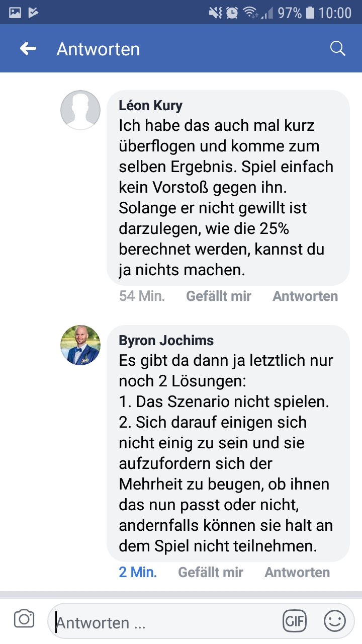
Task: Open the camera to attach a photo
Action: [24, 619]
